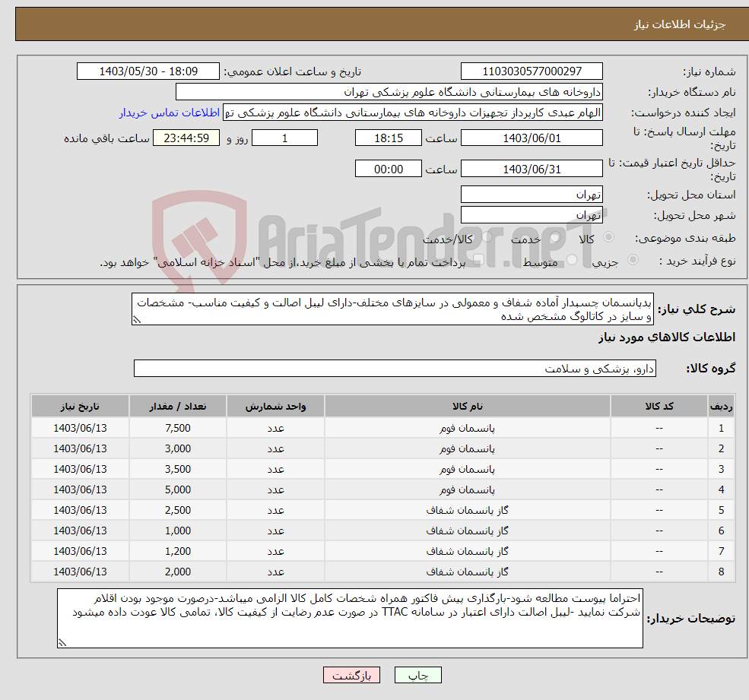Click the goods group دارو، پزشکی و سلامت field
The width and height of the screenshot is (749, 700).
point(395,369)
